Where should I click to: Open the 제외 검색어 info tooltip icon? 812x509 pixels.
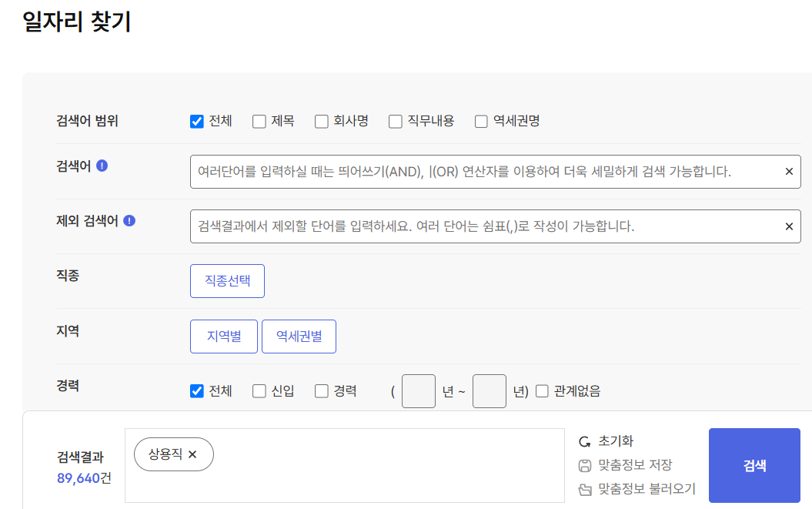(x=129, y=221)
